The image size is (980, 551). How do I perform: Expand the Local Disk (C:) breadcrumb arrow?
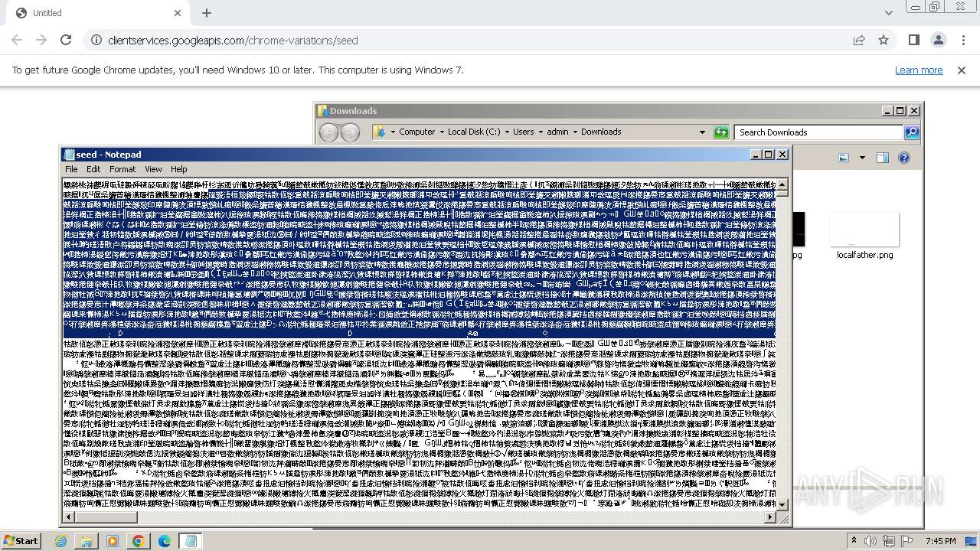(507, 132)
